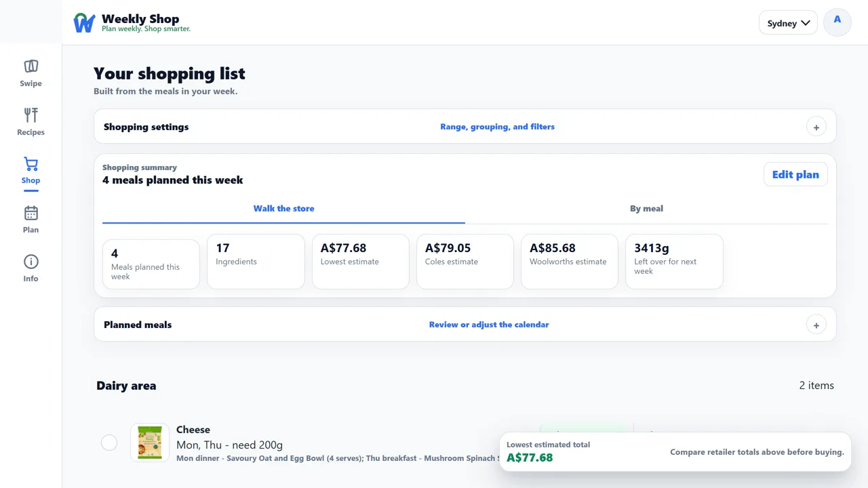Select the 3413g Left over card
This screenshot has height=488, width=868.
(x=673, y=262)
